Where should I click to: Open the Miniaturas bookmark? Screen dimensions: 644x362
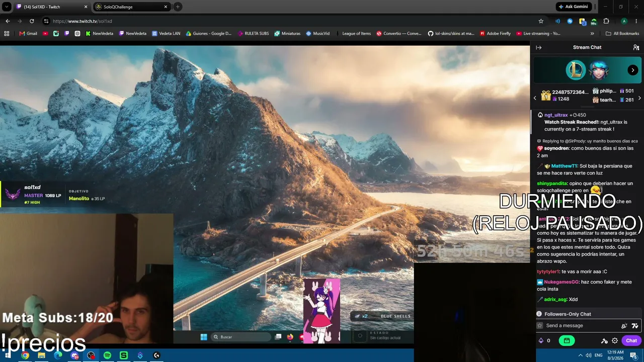coord(287,34)
